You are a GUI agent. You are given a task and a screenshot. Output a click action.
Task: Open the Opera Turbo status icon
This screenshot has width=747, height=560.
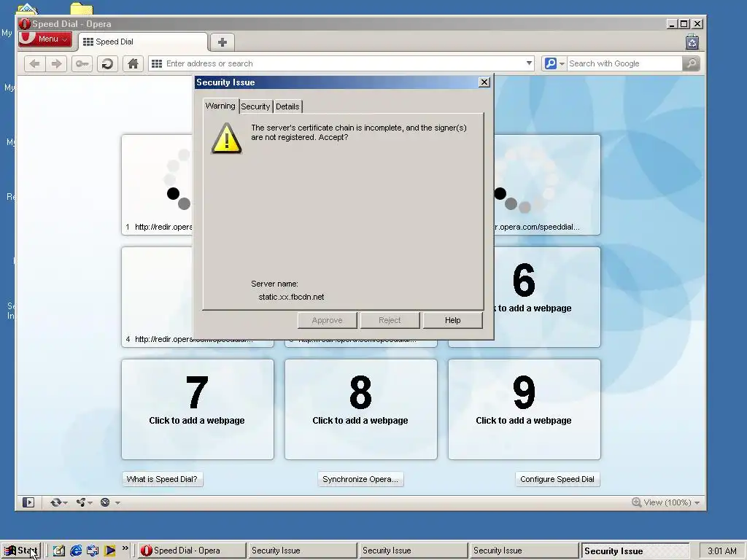click(x=105, y=502)
